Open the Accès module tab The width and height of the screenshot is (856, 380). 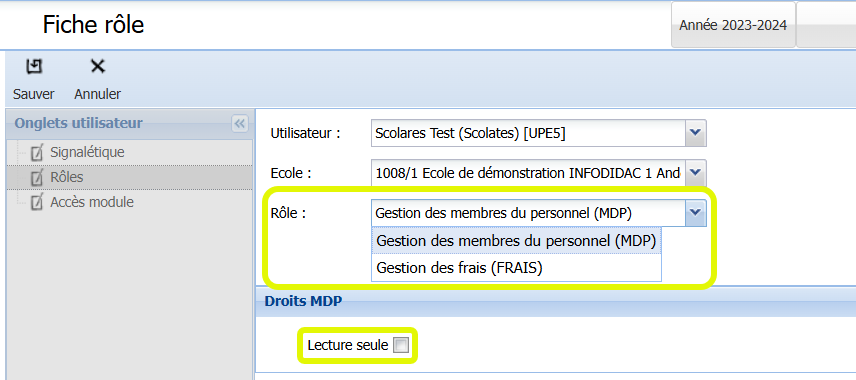pyautogui.click(x=92, y=202)
